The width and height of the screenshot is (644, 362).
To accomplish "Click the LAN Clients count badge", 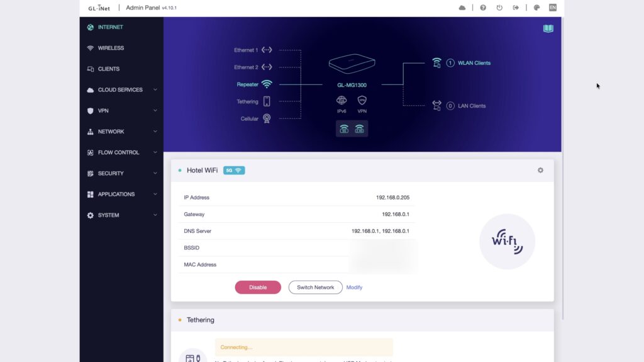I will [450, 106].
